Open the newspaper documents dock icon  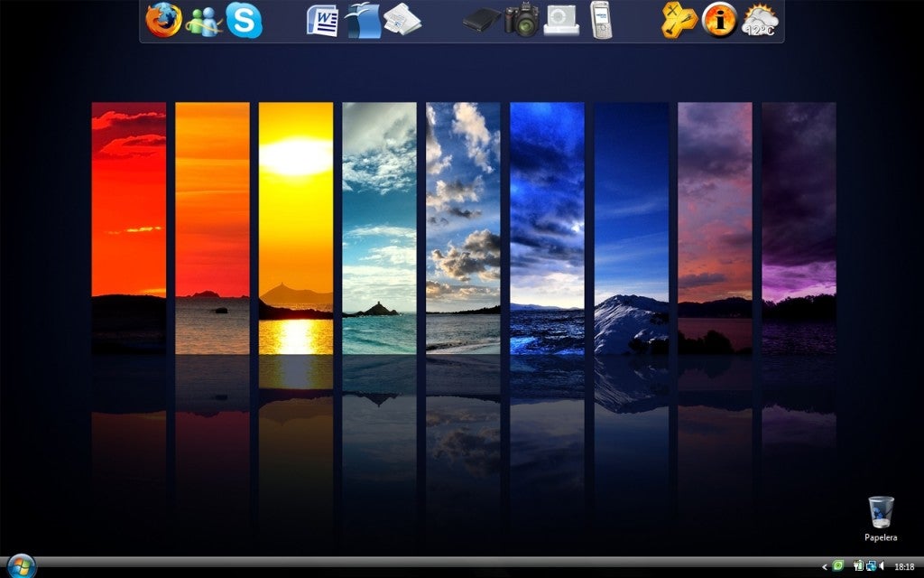[402, 20]
